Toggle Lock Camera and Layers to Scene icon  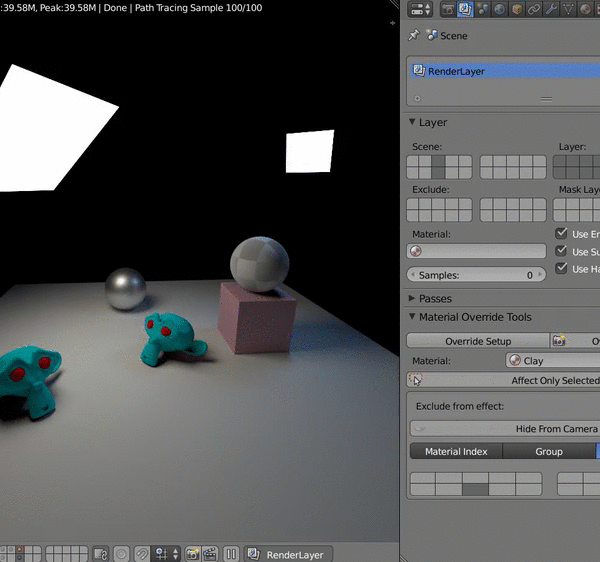click(101, 554)
